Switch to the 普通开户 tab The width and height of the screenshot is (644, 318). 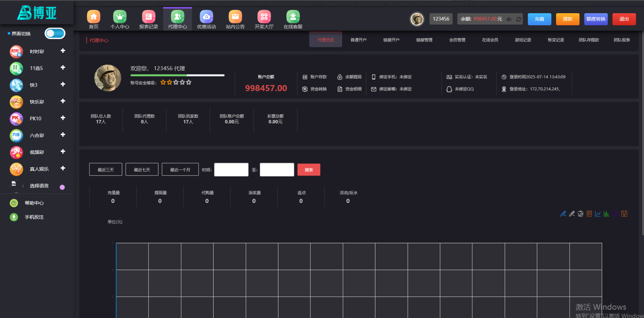[358, 40]
